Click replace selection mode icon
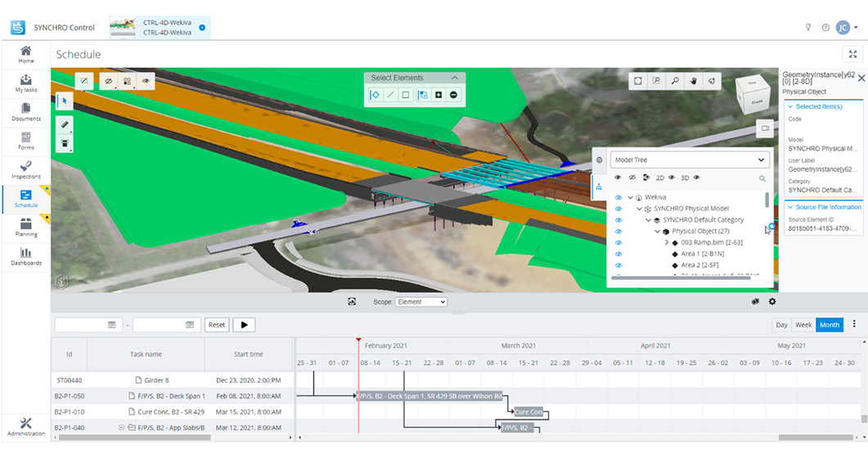The width and height of the screenshot is (868, 458). (424, 95)
